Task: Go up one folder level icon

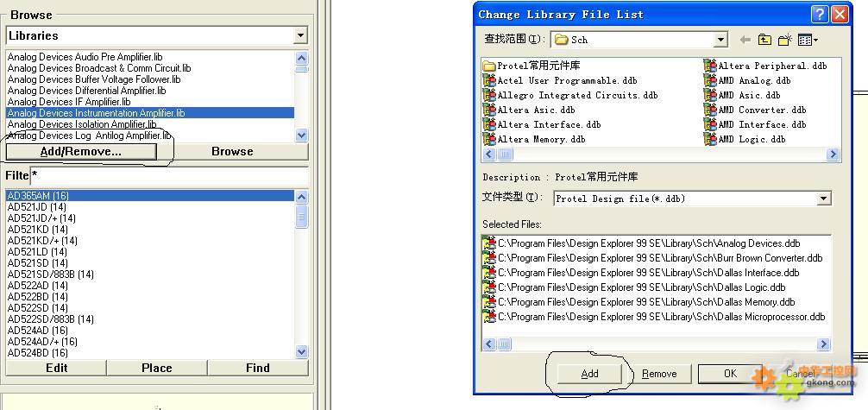Action: tap(764, 40)
